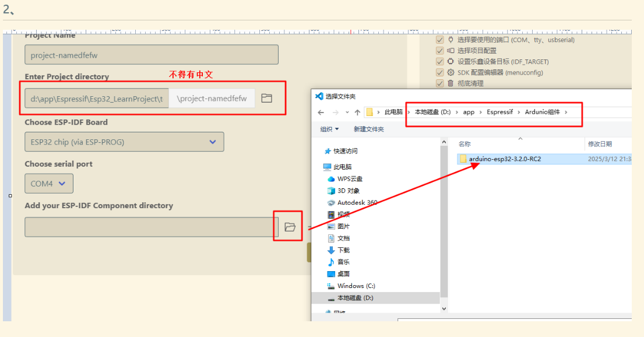Navigate to 此电脑 in breadcrumb
The image size is (644, 337).
pyautogui.click(x=393, y=112)
